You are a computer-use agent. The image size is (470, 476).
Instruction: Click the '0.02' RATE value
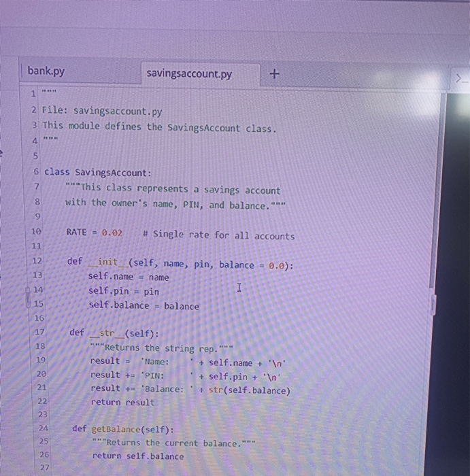click(x=112, y=233)
